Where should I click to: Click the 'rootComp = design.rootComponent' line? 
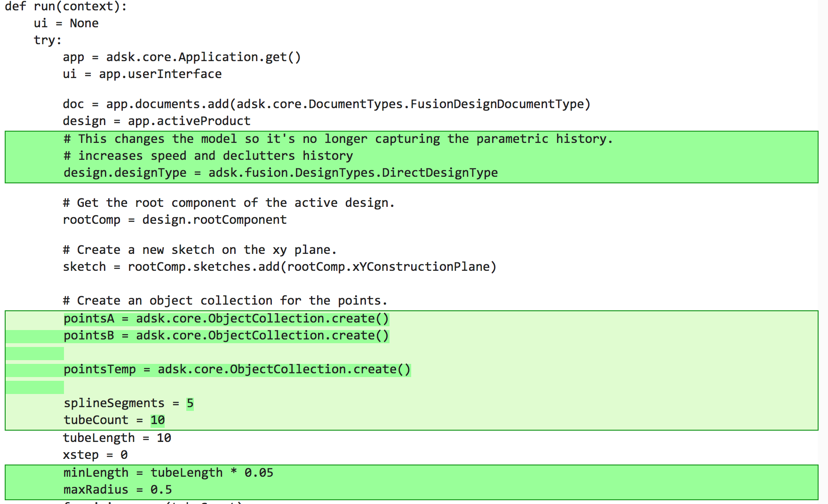click(x=175, y=220)
